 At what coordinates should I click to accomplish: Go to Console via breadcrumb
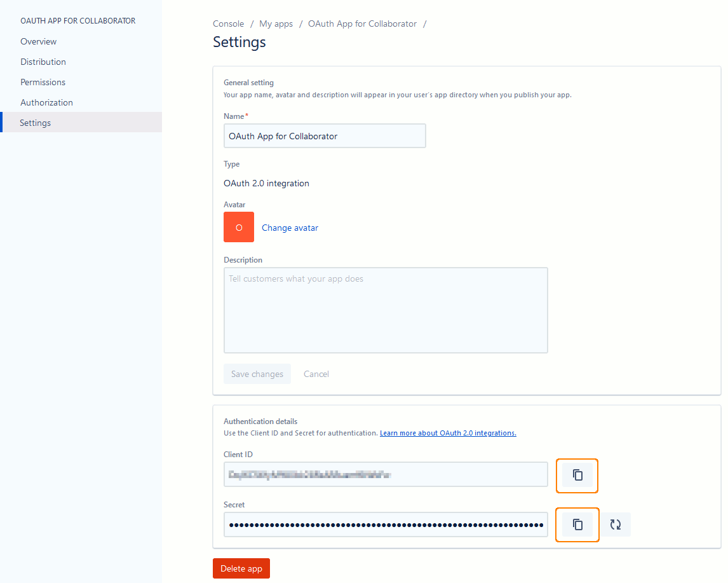(x=228, y=24)
